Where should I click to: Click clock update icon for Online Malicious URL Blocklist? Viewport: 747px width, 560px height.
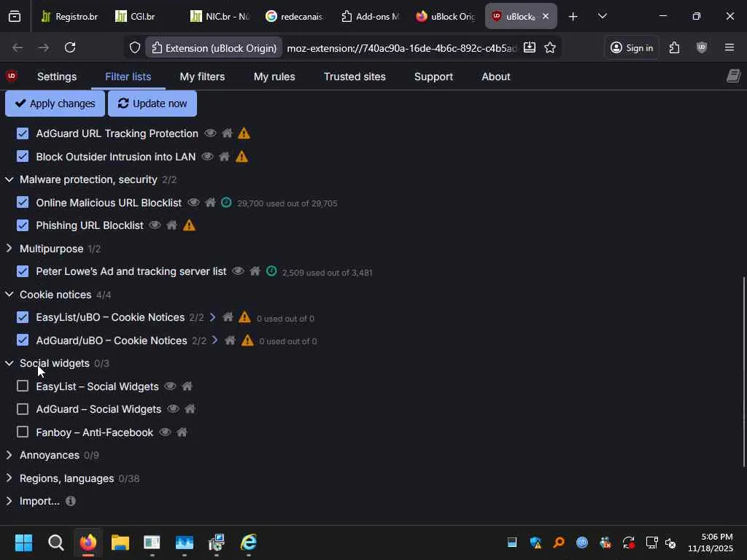click(226, 203)
